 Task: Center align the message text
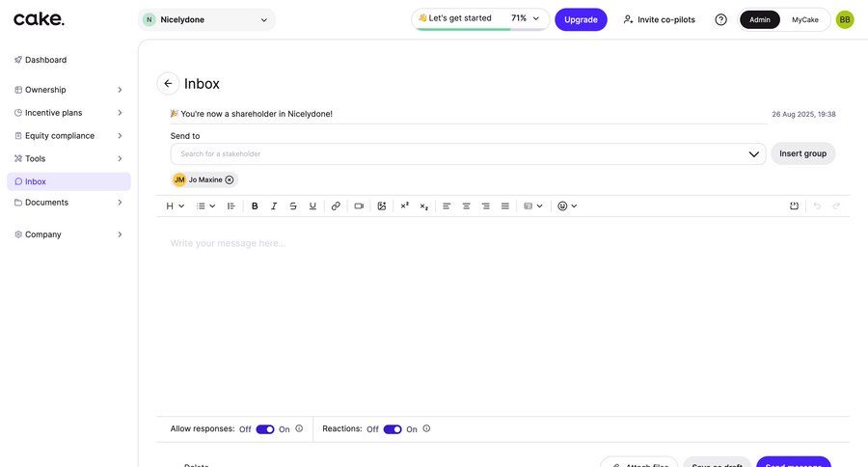point(467,206)
